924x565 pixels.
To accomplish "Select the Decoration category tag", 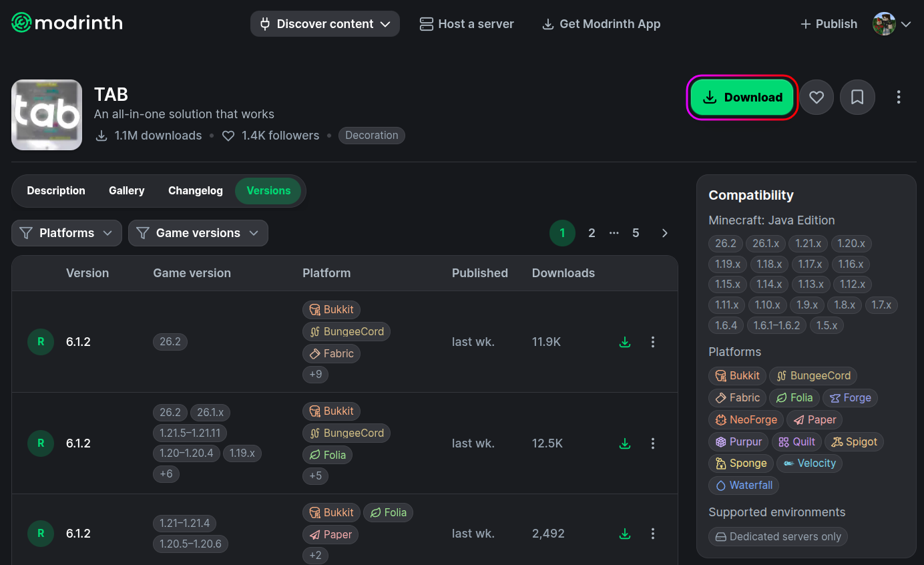I will click(x=372, y=136).
